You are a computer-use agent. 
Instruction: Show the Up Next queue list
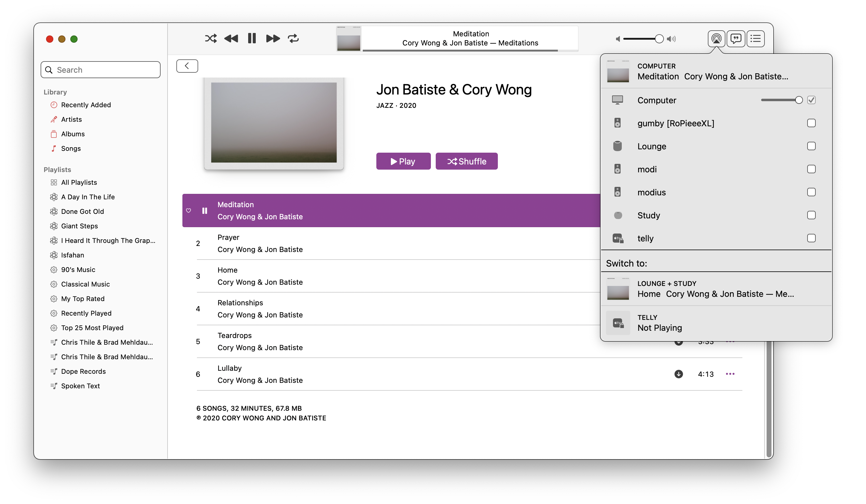(755, 38)
